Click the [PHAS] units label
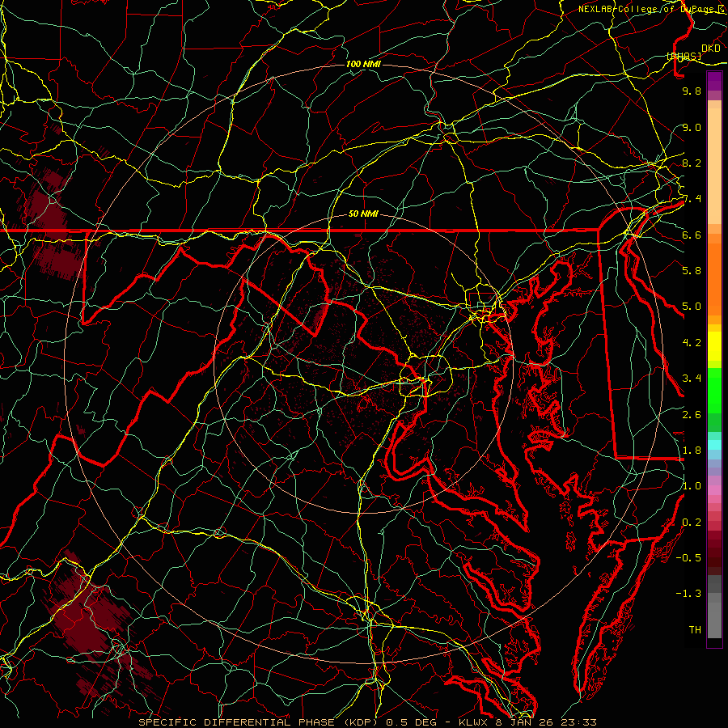The height and width of the screenshot is (728, 728). (684, 56)
